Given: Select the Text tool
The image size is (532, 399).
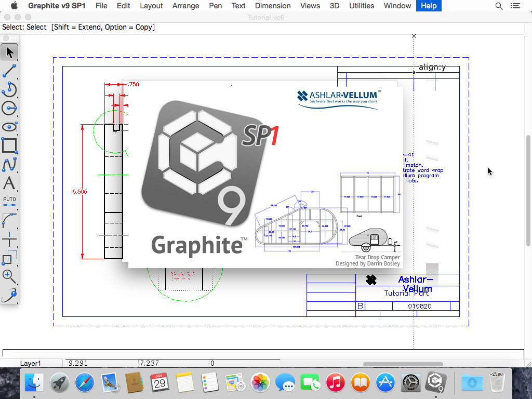Looking at the screenshot, I should (9, 182).
